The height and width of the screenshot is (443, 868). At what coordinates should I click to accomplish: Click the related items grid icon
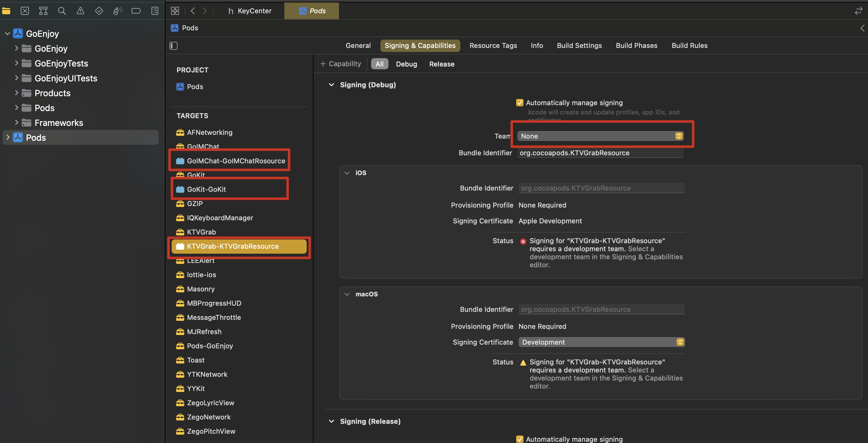(175, 11)
